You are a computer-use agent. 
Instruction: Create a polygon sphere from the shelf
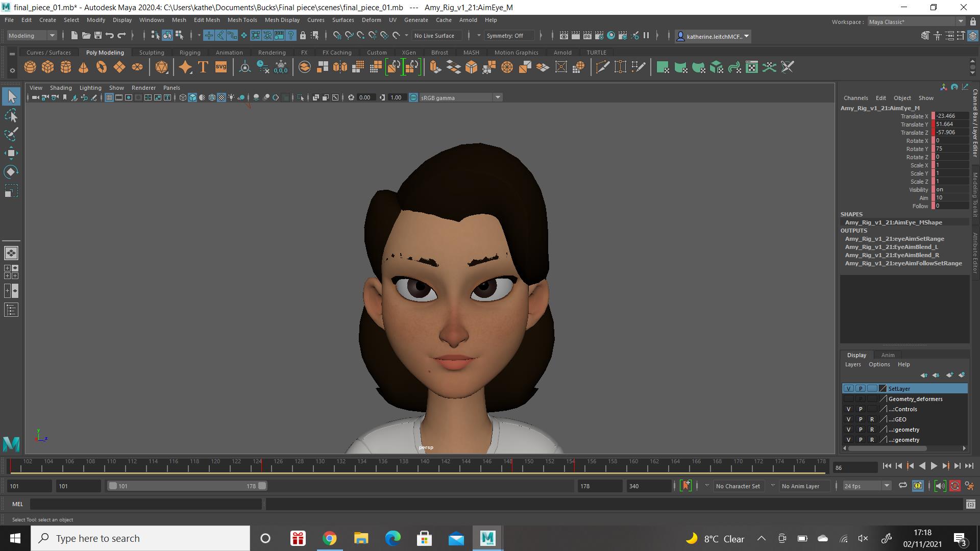pos(30,67)
